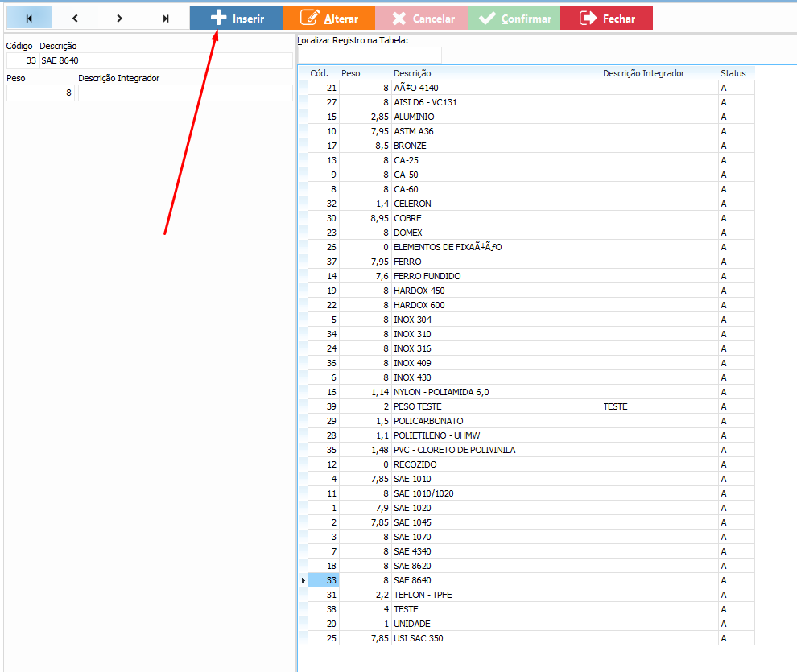Click the Localizar Registro search field

point(370,55)
